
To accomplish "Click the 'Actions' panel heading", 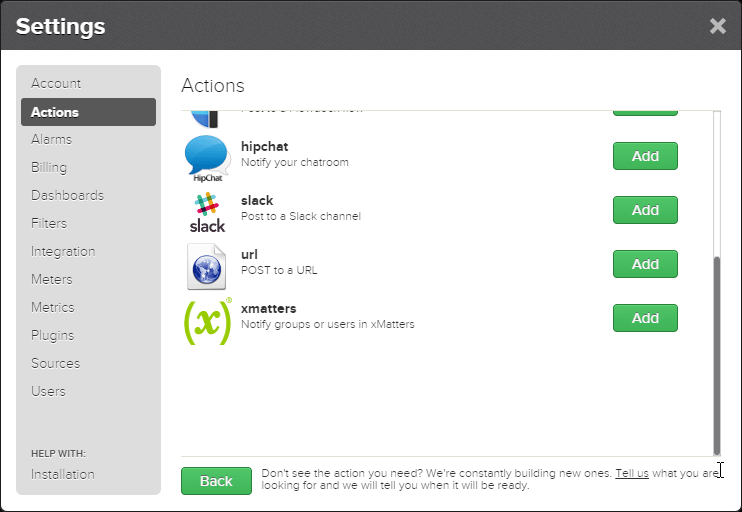I will pos(213,86).
